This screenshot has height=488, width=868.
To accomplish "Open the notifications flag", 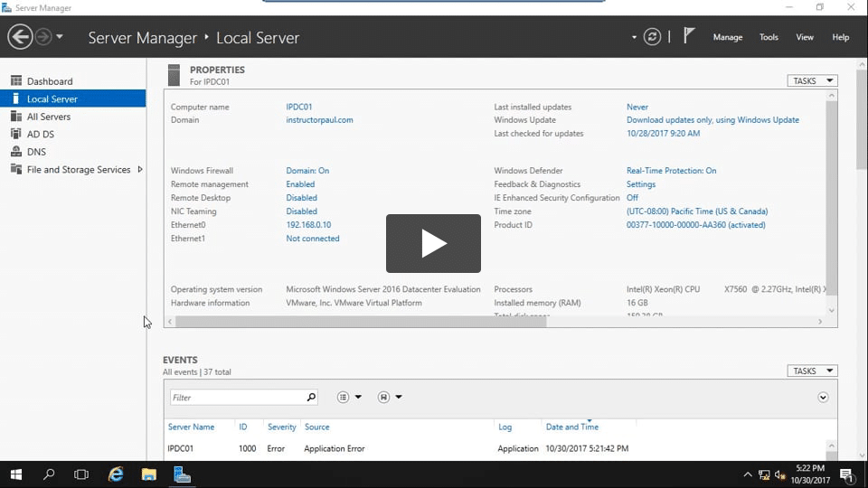I will [689, 36].
